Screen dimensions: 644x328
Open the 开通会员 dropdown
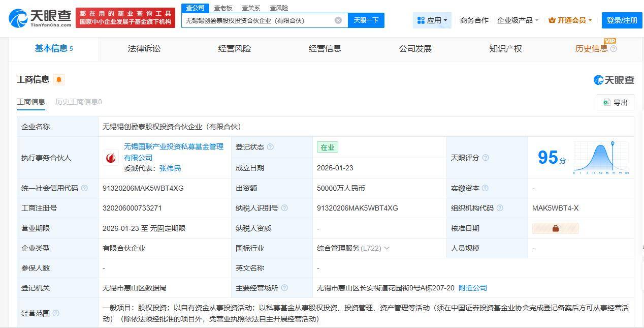[x=570, y=20]
